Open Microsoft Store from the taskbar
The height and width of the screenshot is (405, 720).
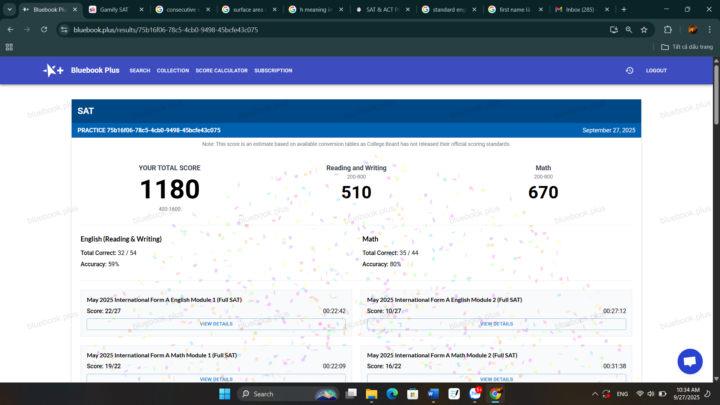(x=413, y=394)
